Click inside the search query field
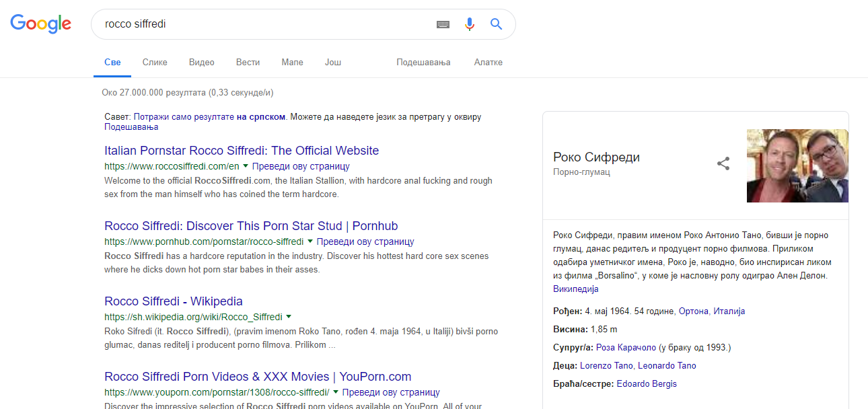This screenshot has width=868, height=409. (266, 24)
